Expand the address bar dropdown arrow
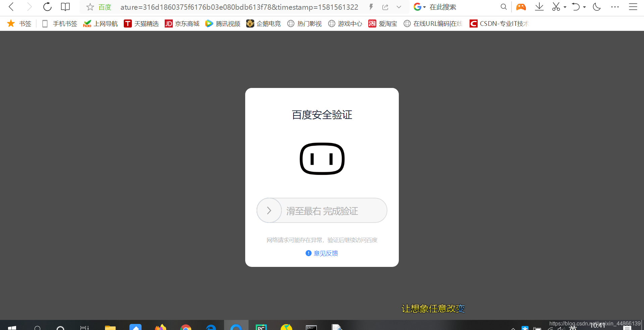This screenshot has width=644, height=330. pyautogui.click(x=399, y=7)
